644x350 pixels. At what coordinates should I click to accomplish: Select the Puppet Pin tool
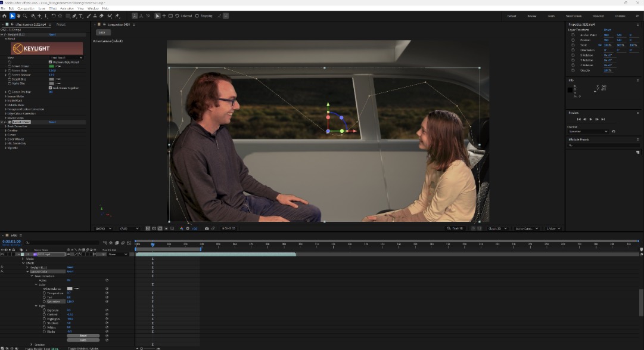point(117,16)
